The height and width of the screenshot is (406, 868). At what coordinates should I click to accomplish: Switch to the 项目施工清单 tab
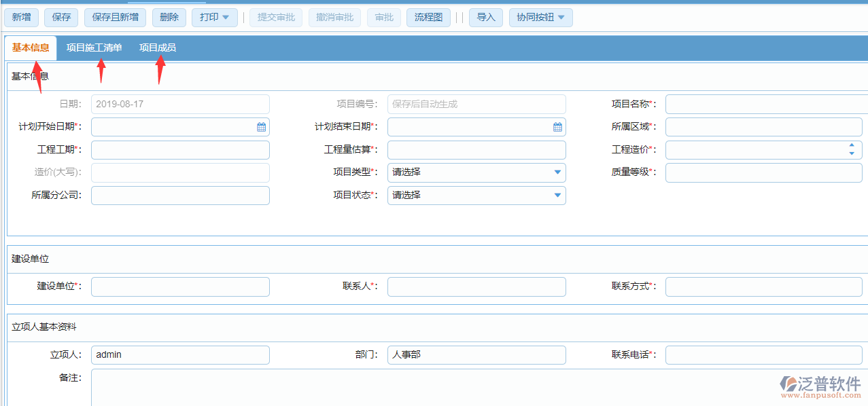[94, 48]
